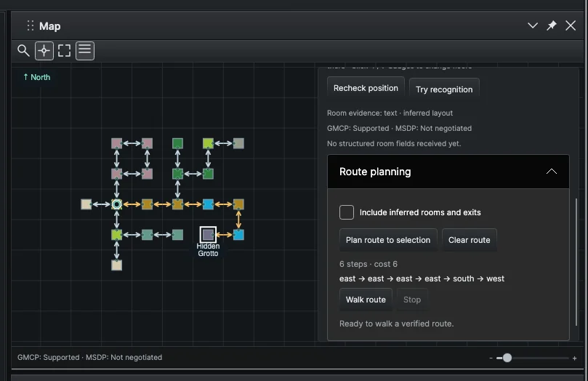588x381 pixels.
Task: Close the Map panel
Action: [x=571, y=25]
